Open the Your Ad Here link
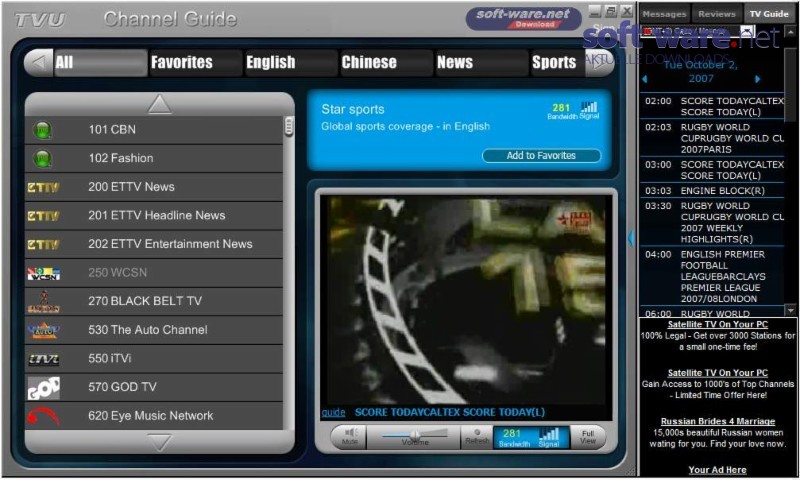 tap(717, 470)
